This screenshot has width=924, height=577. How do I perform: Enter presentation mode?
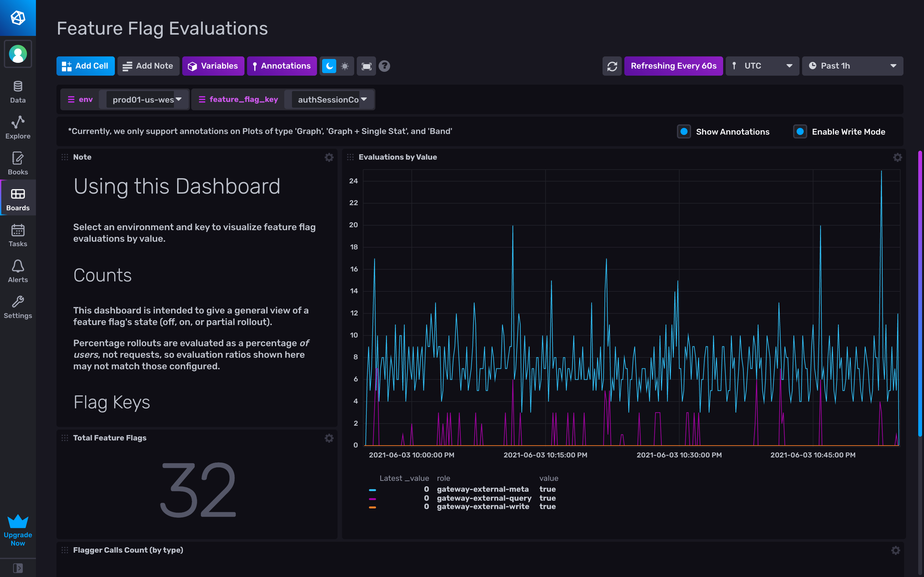366,66
